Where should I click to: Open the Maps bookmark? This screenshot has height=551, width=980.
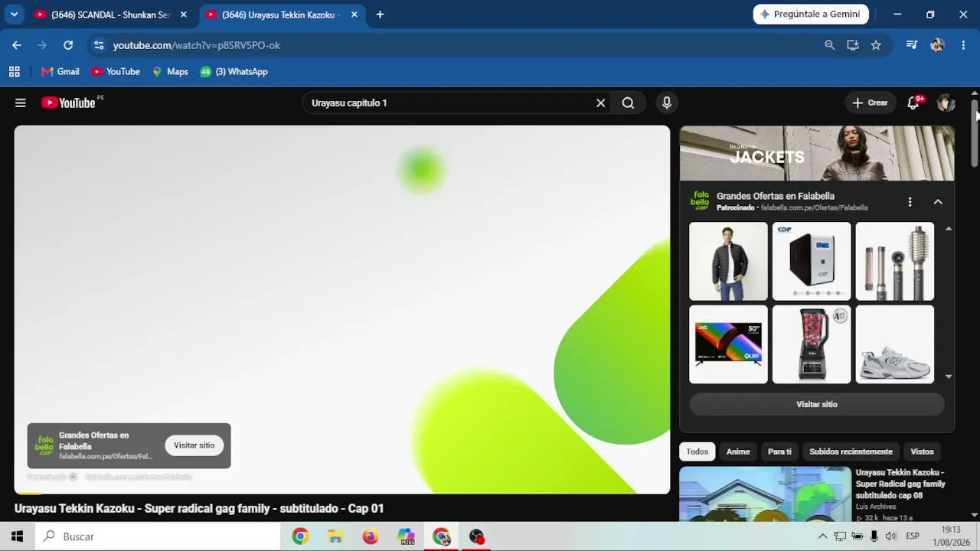(x=170, y=72)
